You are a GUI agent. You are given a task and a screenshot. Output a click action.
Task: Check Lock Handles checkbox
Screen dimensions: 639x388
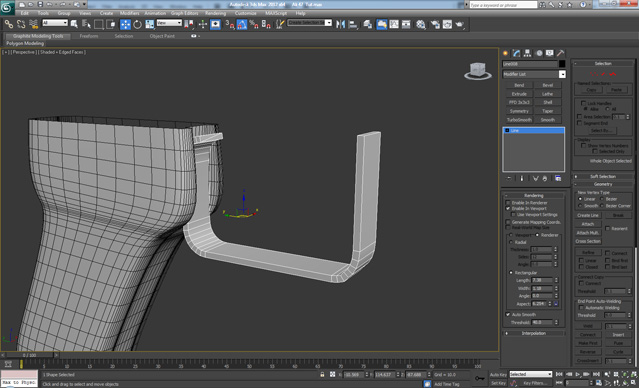click(x=583, y=104)
